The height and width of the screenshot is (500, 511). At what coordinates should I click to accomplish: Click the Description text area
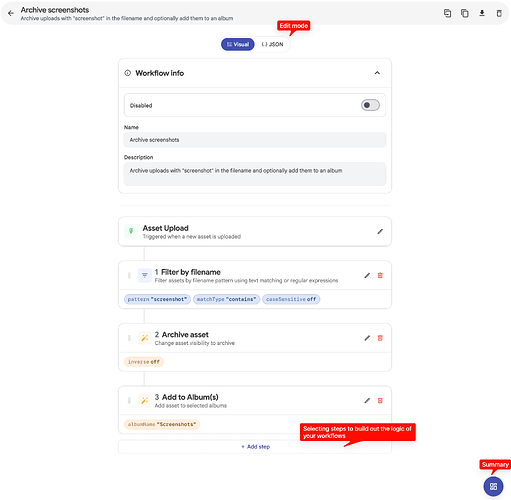pyautogui.click(x=255, y=174)
